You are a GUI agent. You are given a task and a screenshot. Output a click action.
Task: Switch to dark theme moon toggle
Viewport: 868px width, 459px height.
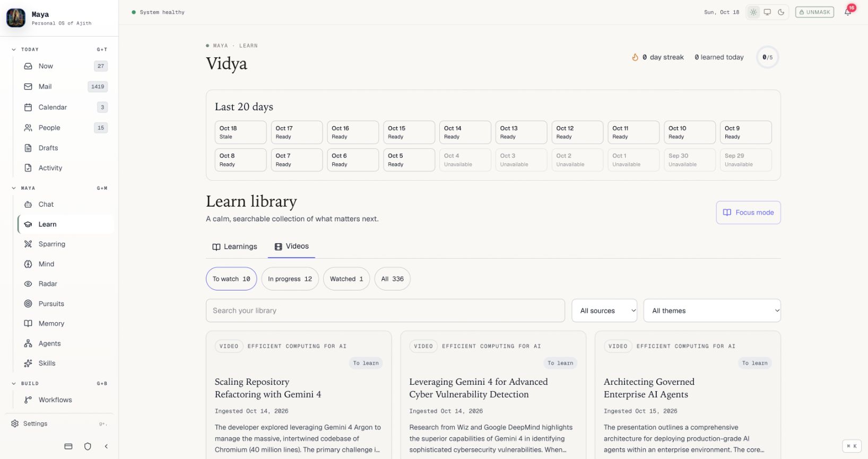tap(781, 12)
